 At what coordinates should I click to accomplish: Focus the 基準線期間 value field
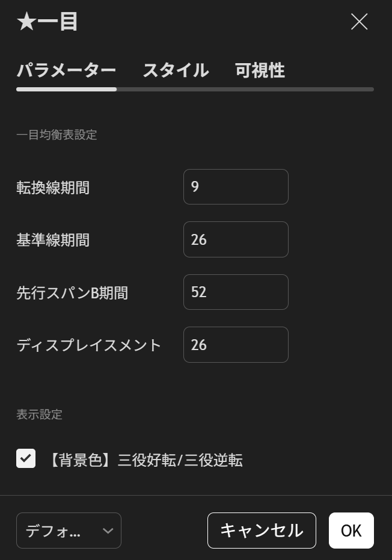tap(236, 239)
